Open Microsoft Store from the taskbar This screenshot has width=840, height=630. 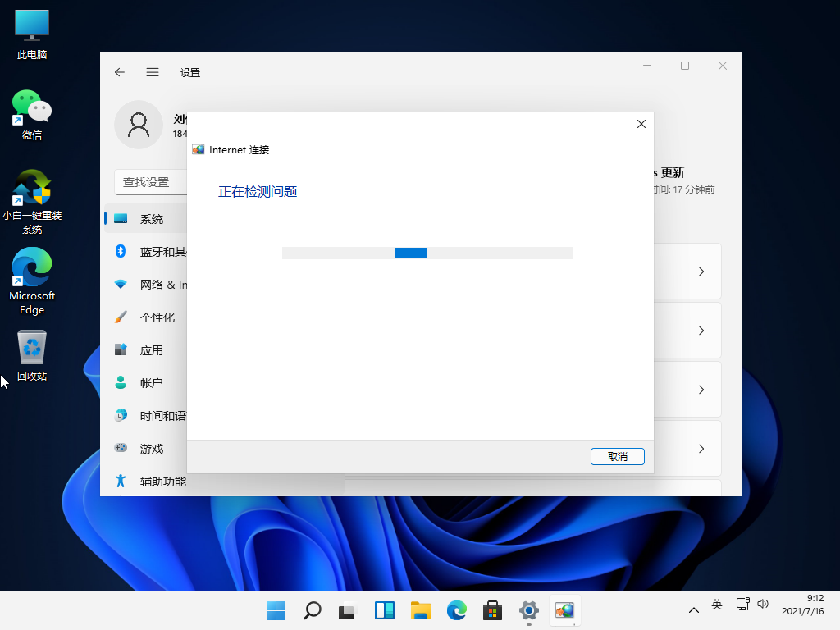click(492, 610)
